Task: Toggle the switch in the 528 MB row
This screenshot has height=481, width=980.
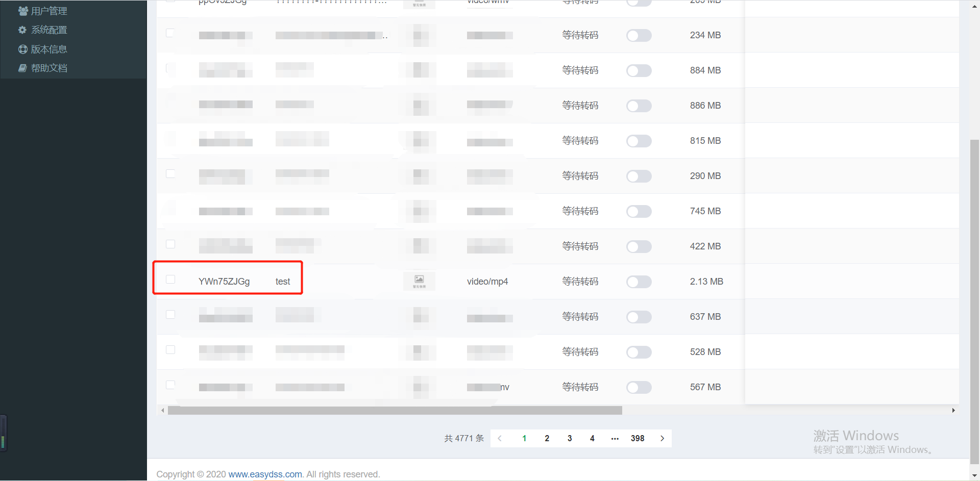Action: coord(639,352)
